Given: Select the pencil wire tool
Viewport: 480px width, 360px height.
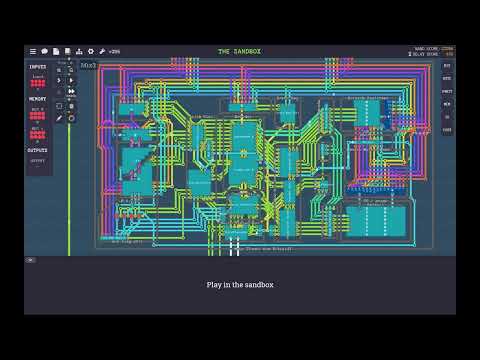Looking at the screenshot, I should tap(59, 118).
